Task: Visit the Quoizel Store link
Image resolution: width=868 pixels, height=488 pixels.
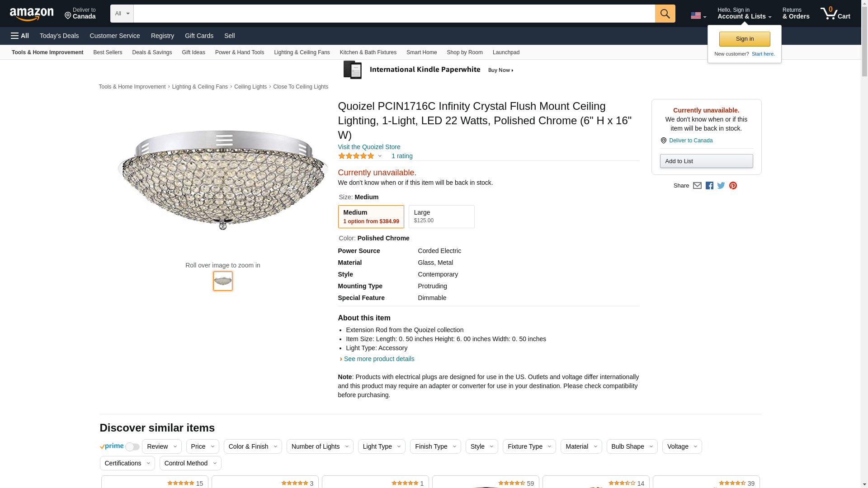Action: coord(369,147)
